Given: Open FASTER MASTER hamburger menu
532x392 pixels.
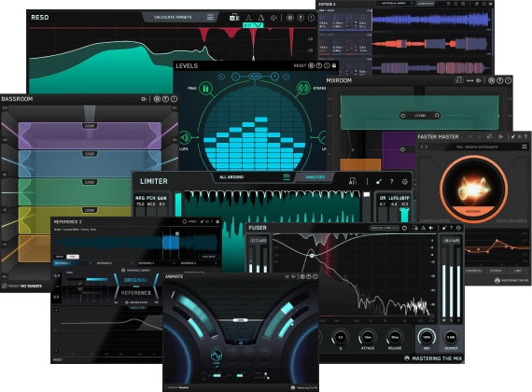Looking at the screenshot, I should [x=525, y=147].
